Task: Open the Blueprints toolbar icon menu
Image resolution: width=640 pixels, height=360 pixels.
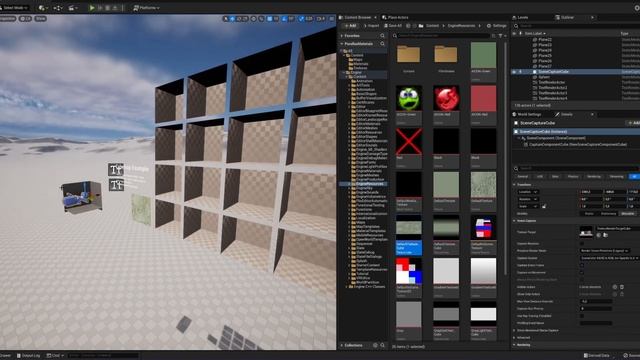Action: [x=58, y=8]
